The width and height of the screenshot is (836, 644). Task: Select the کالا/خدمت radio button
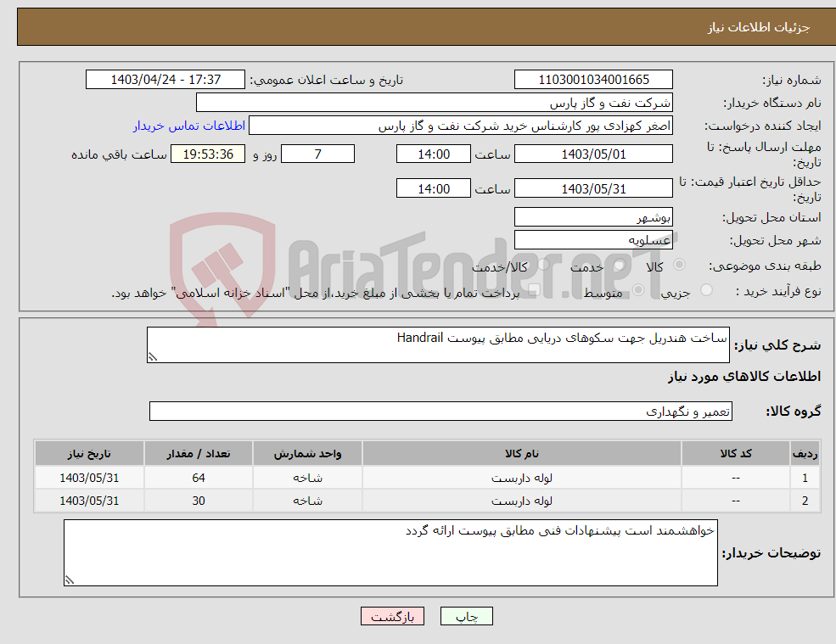(543, 265)
